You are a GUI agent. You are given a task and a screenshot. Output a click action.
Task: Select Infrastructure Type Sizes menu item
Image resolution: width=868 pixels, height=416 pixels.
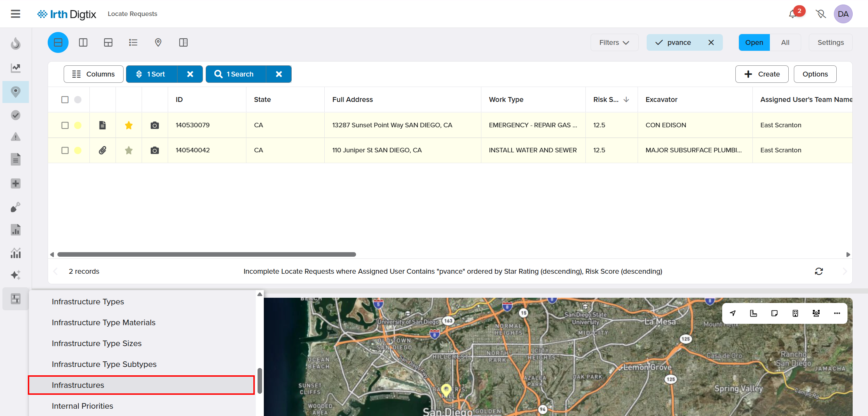click(x=97, y=343)
